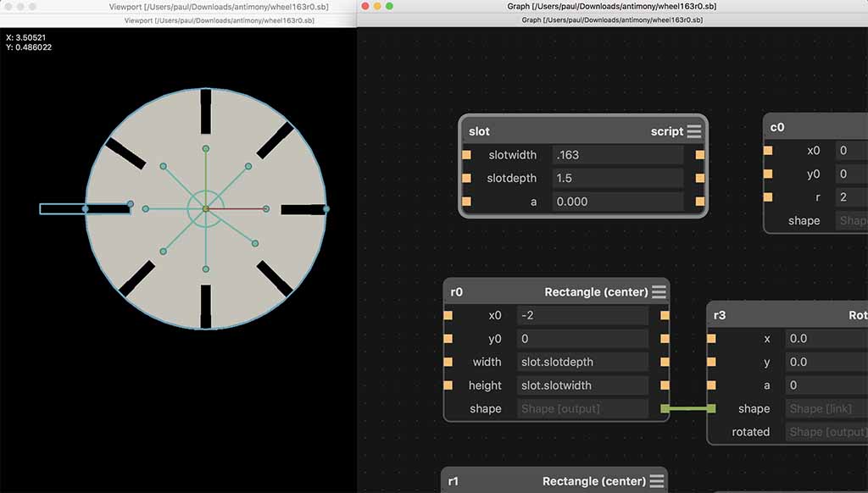Viewport: 868px width, 493px height.
Task: Click green shape output port on r0
Action: point(665,408)
